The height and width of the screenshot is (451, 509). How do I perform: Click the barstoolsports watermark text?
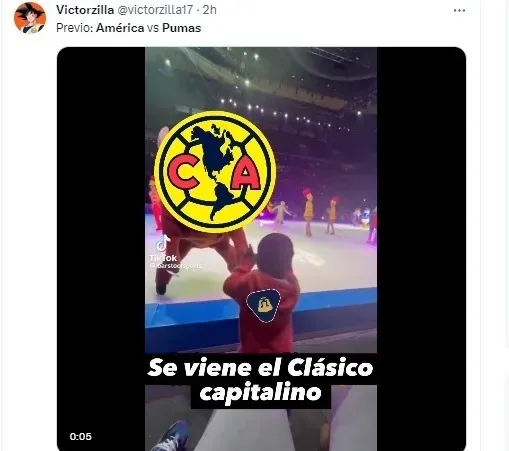pyautogui.click(x=176, y=266)
